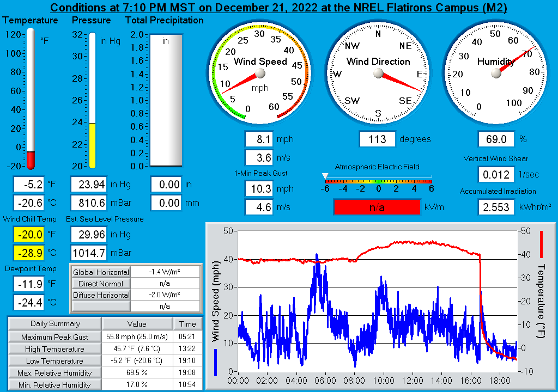Viewport: 558px width, 392px height.
Task: Select the -5.2 °F temperature field
Action: click(29, 184)
